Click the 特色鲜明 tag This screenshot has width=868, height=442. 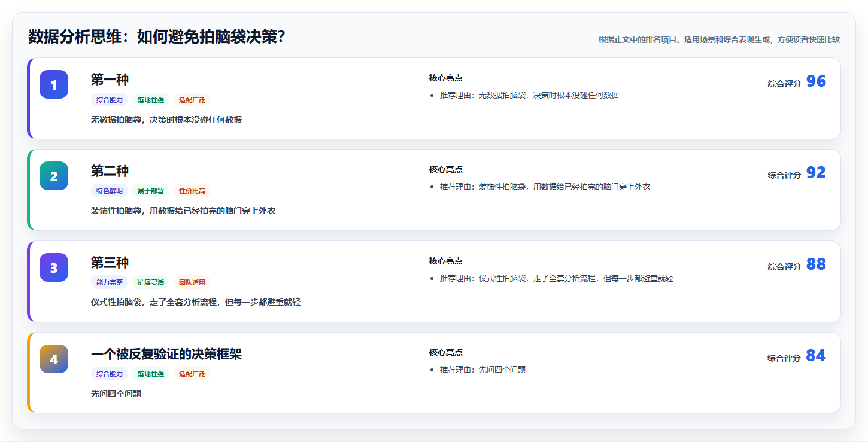click(x=110, y=191)
